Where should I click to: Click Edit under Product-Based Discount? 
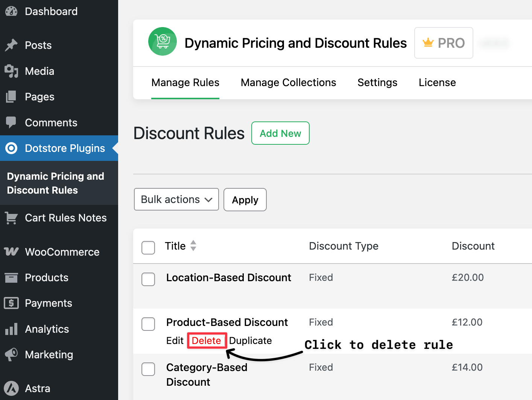175,341
